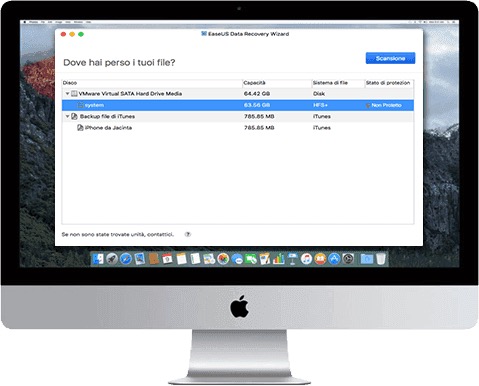Click the help question mark icon
The height and width of the screenshot is (386, 479).
(188, 234)
